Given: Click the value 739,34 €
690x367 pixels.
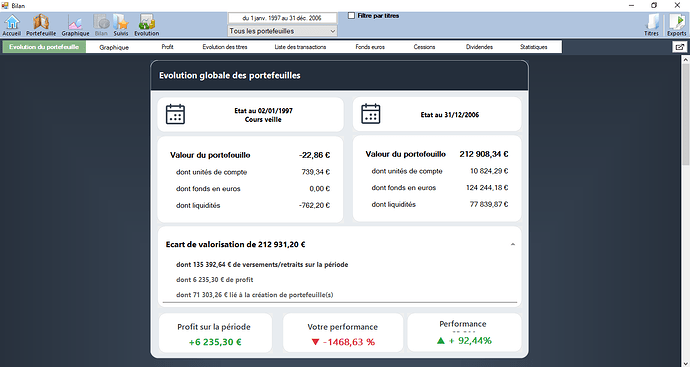Looking at the screenshot, I should point(316,172).
